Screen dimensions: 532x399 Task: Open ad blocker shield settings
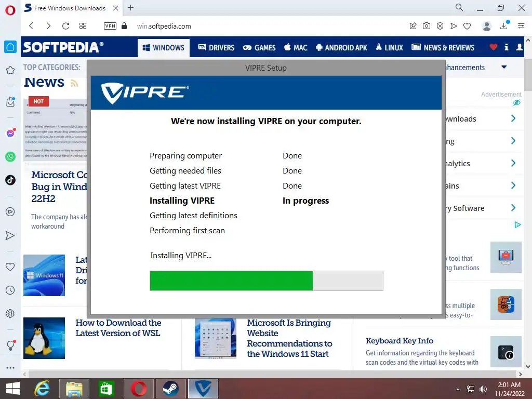(x=440, y=26)
